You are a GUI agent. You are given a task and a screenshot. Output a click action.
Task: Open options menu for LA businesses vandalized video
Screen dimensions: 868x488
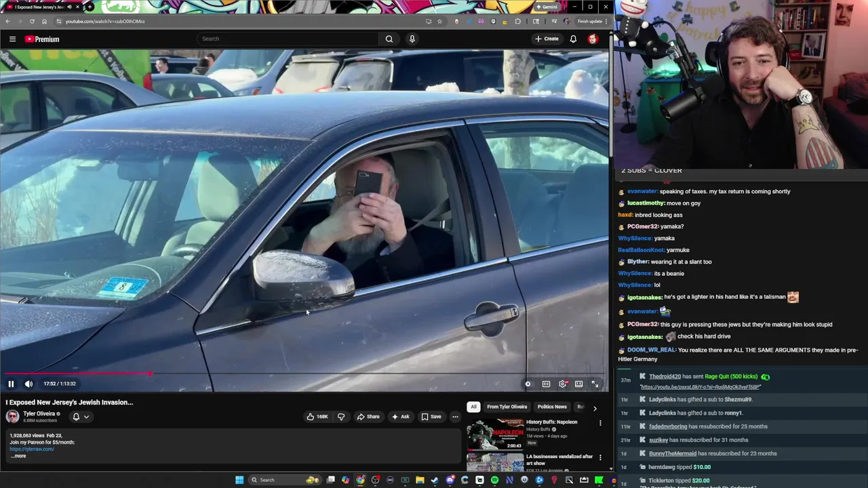click(600, 457)
